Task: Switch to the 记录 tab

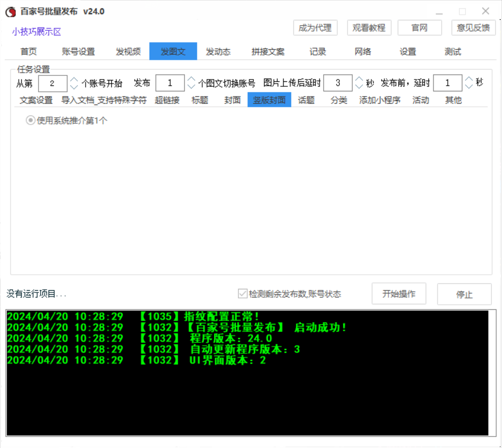Action: (317, 51)
